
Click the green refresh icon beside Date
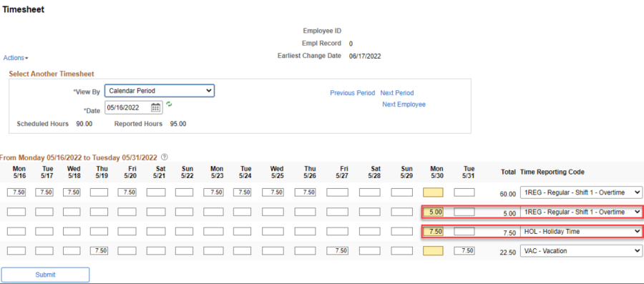[x=169, y=104]
